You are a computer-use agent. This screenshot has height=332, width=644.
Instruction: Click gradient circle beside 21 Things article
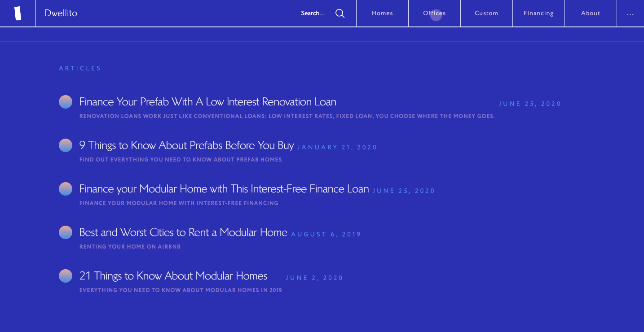click(66, 276)
